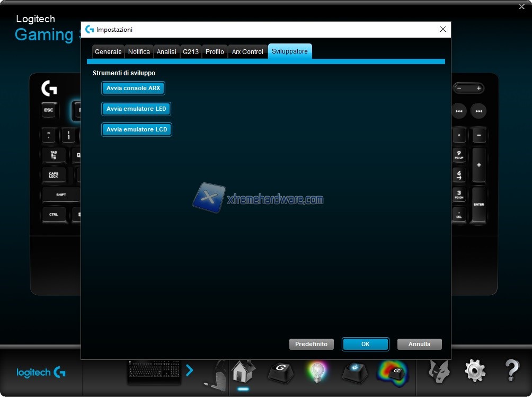Select the Arx Control tab
Viewport: 532px width, 397px height.
[247, 52]
